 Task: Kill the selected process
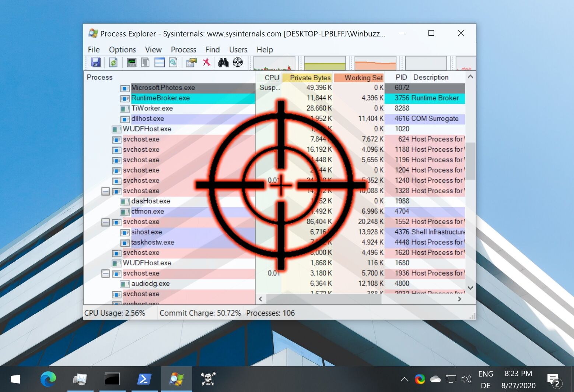click(206, 63)
